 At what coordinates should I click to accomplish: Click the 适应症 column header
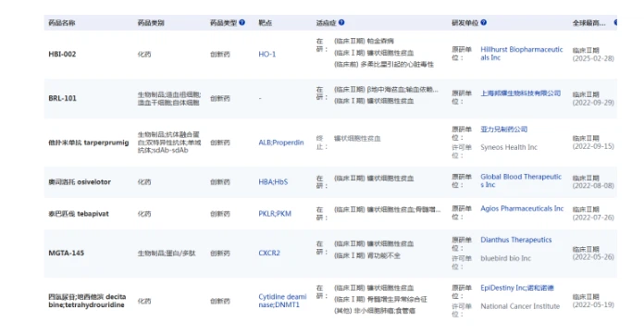click(x=326, y=22)
